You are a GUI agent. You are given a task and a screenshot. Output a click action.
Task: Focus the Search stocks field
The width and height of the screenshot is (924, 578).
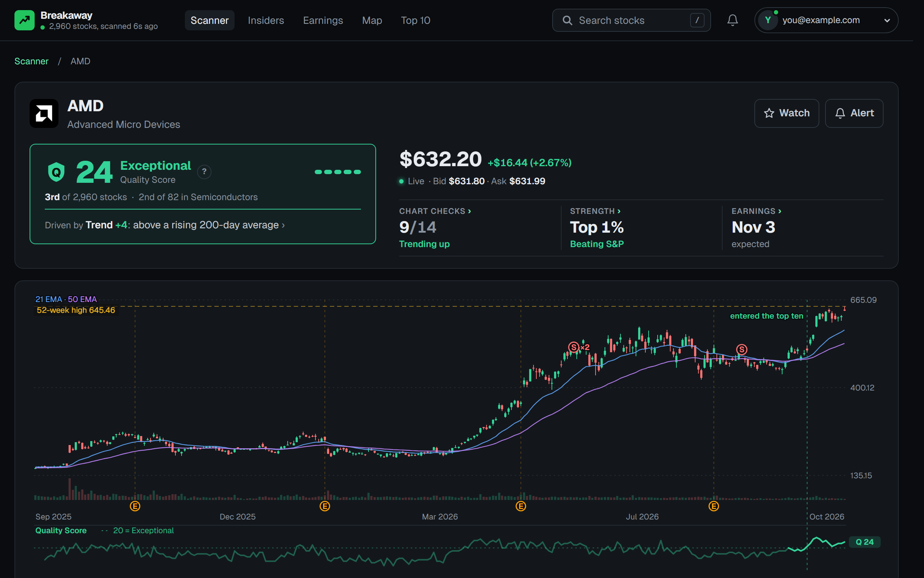[631, 20]
